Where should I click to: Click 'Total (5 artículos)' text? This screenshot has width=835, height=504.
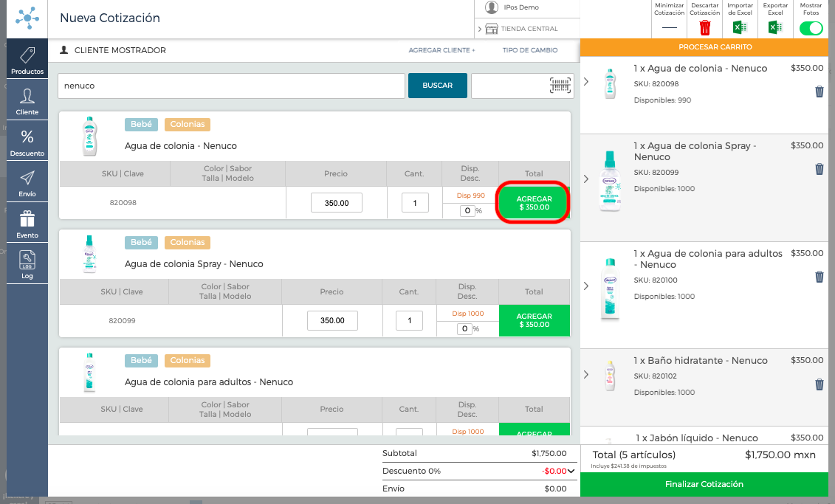(x=633, y=455)
